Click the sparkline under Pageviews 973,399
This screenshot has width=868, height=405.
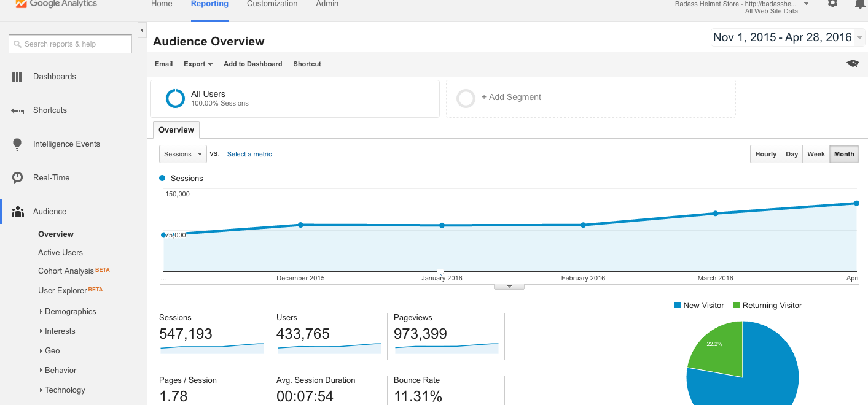[447, 349]
